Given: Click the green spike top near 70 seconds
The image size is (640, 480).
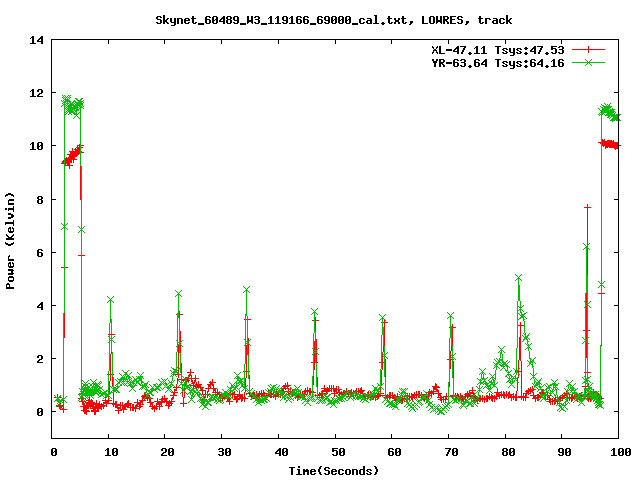Looking at the screenshot, I should point(450,315).
